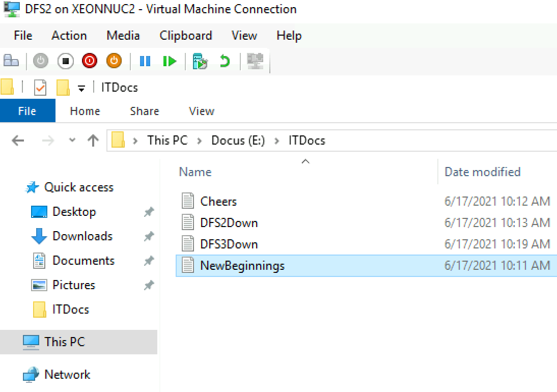This screenshot has width=557, height=392.
Task: Click Docus (E:) in the address path
Action: [x=238, y=141]
